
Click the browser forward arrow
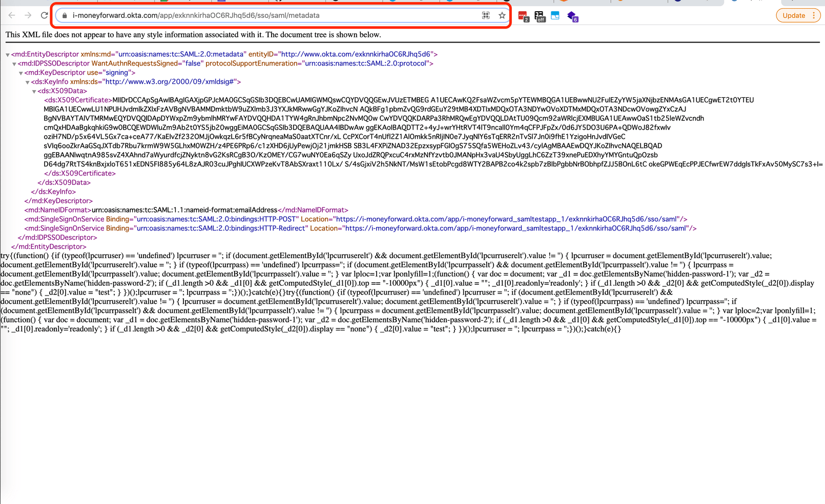(x=28, y=15)
